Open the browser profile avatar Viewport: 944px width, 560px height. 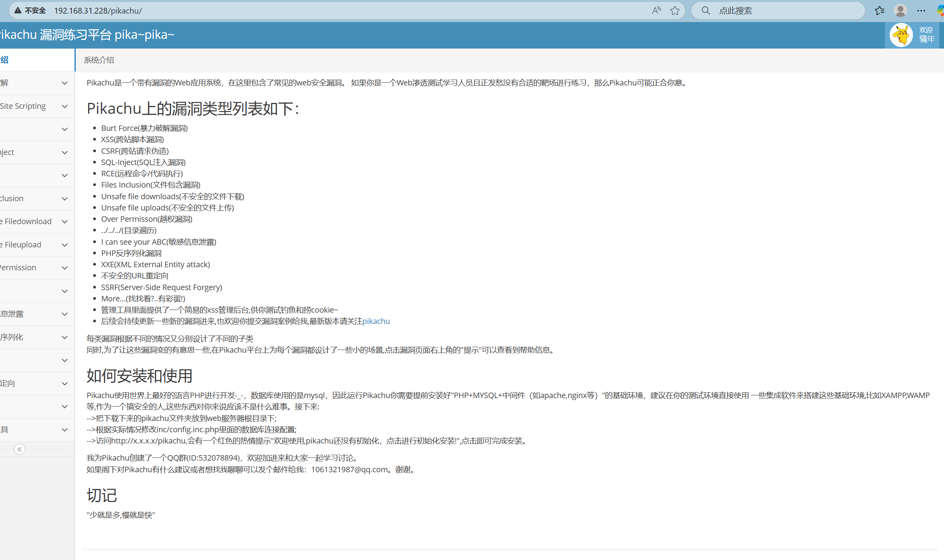tap(900, 10)
